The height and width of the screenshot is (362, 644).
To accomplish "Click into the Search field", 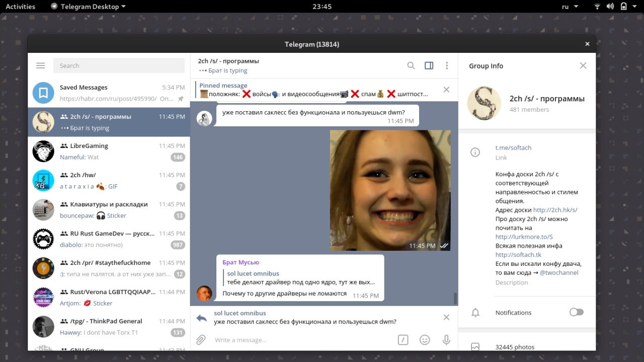I will [x=119, y=65].
